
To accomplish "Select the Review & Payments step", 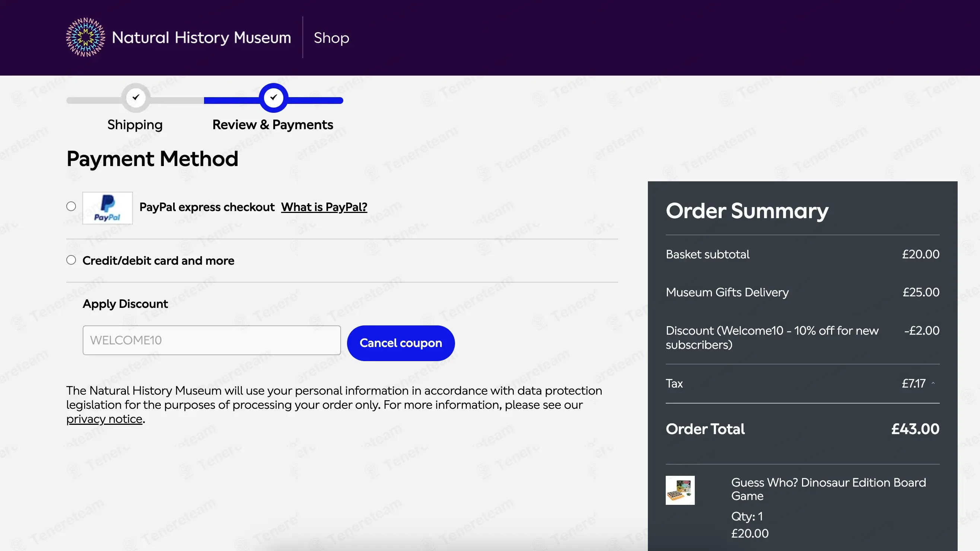I will pyautogui.click(x=273, y=125).
